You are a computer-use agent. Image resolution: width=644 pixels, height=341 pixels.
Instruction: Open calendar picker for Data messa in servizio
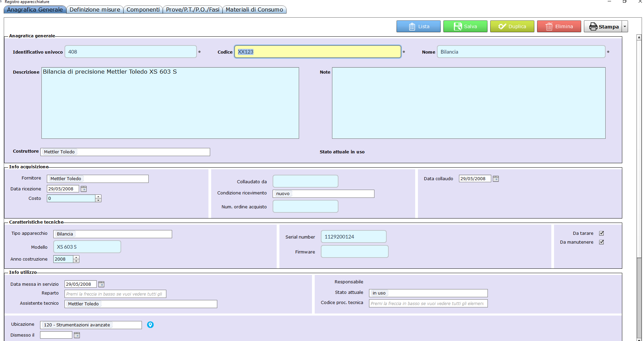tap(101, 284)
